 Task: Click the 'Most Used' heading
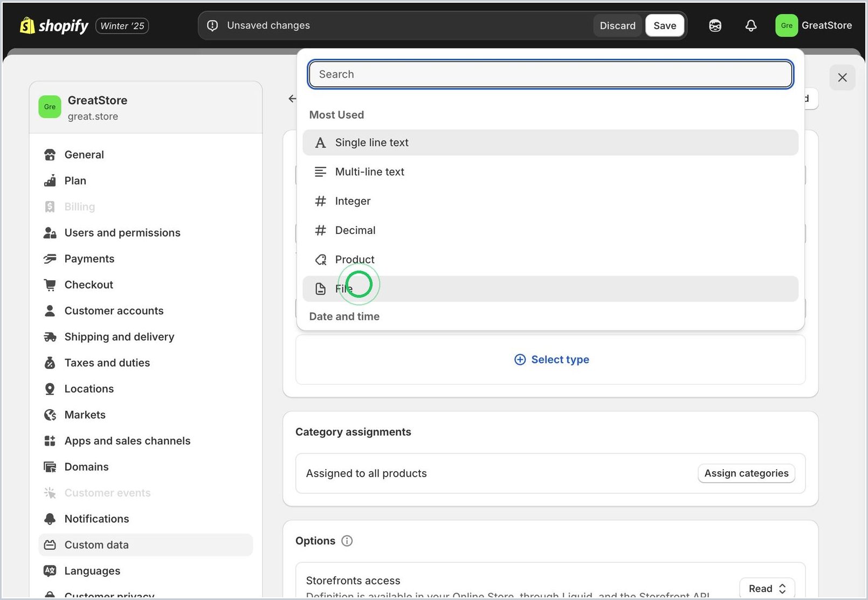tap(336, 115)
